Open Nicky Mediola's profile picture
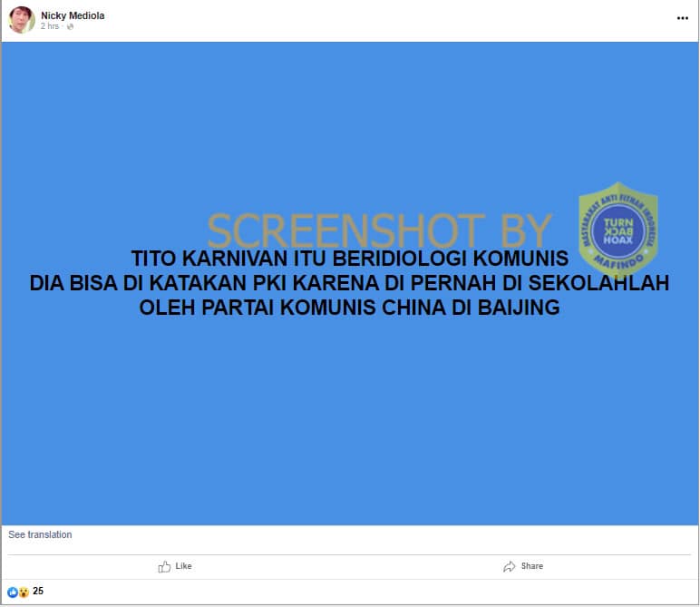This screenshot has height=607, width=700. click(22, 20)
